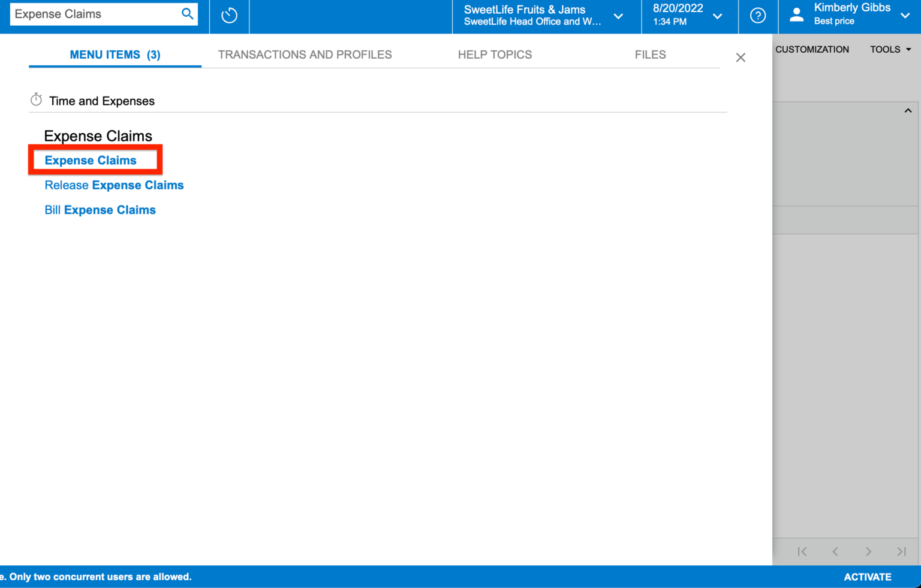The height and width of the screenshot is (588, 921).
Task: Click the user profile icon
Action: tap(796, 14)
